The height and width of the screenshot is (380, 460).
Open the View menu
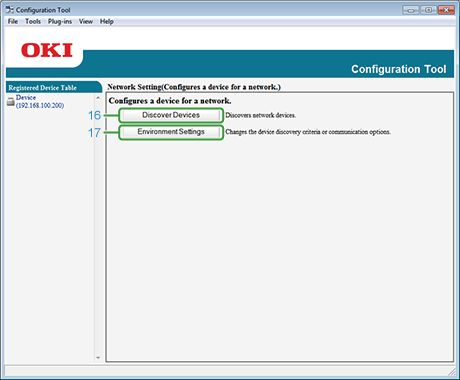coord(86,22)
